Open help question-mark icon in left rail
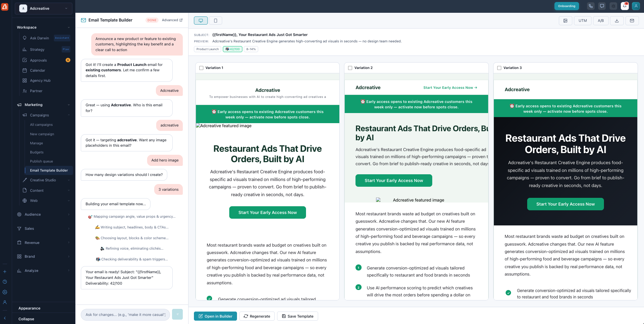644x324 pixels. [x=5, y=282]
